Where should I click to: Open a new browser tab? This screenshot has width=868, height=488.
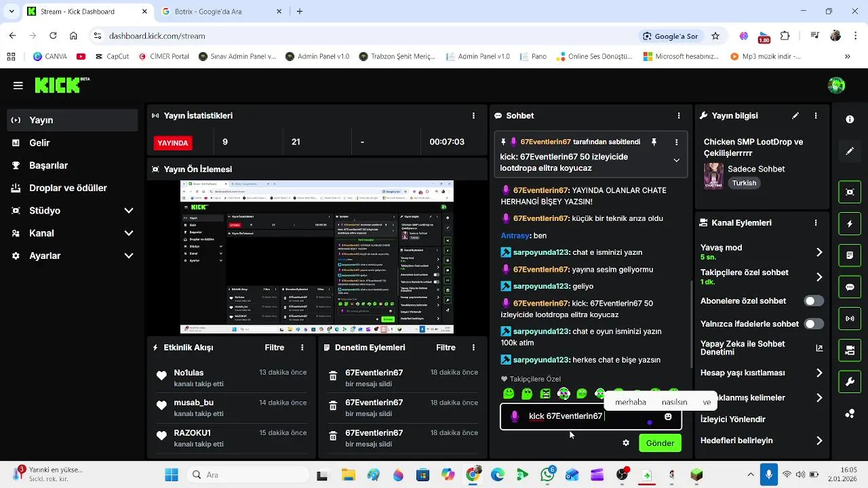click(300, 12)
